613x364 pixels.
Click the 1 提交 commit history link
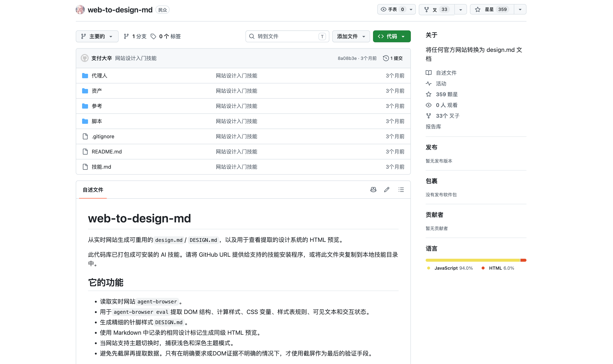pos(393,58)
